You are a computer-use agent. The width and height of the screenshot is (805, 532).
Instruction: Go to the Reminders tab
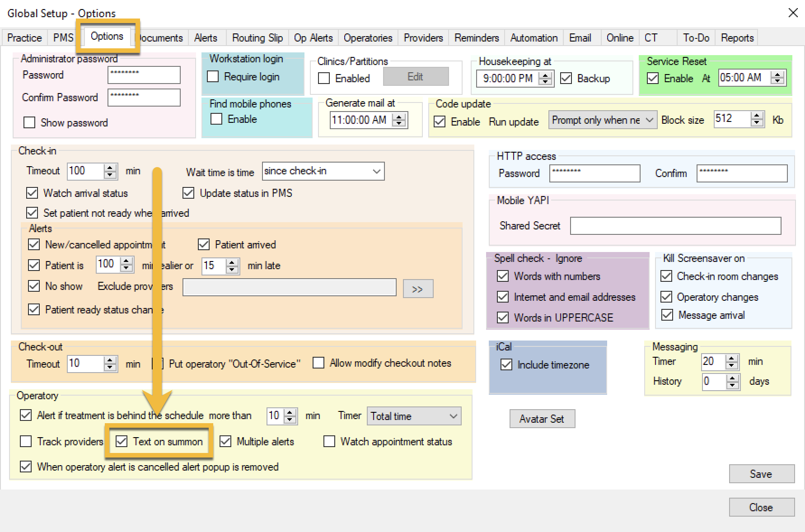[x=477, y=38]
